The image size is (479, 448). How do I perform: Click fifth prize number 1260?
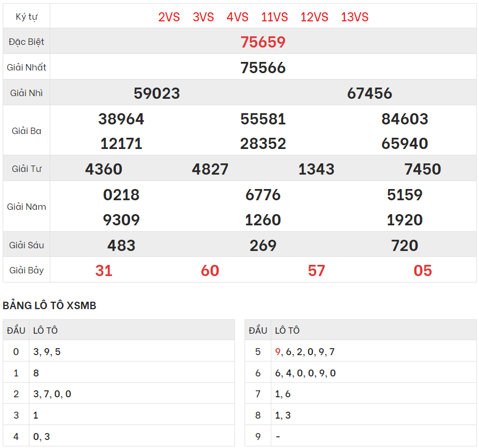click(263, 220)
